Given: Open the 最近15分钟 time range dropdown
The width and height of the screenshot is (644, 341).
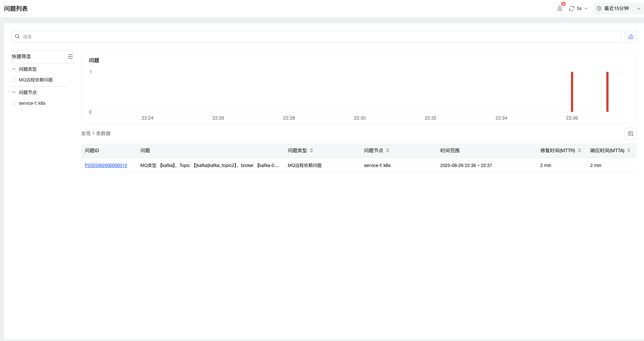Looking at the screenshot, I should 619,9.
